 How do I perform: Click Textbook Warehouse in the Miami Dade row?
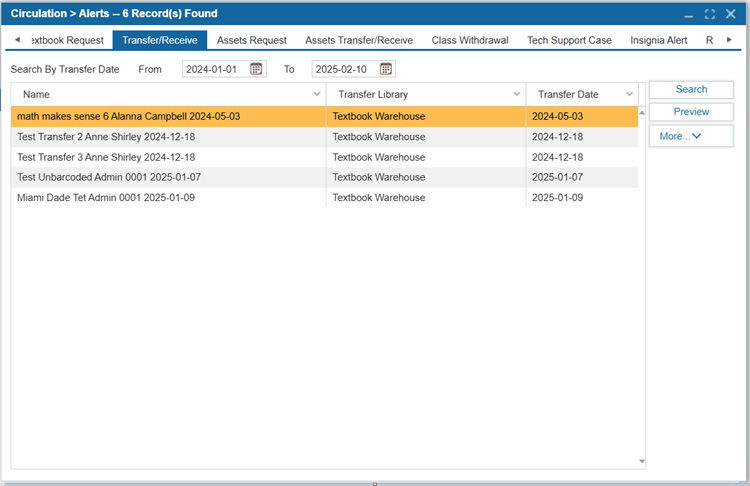tap(379, 198)
